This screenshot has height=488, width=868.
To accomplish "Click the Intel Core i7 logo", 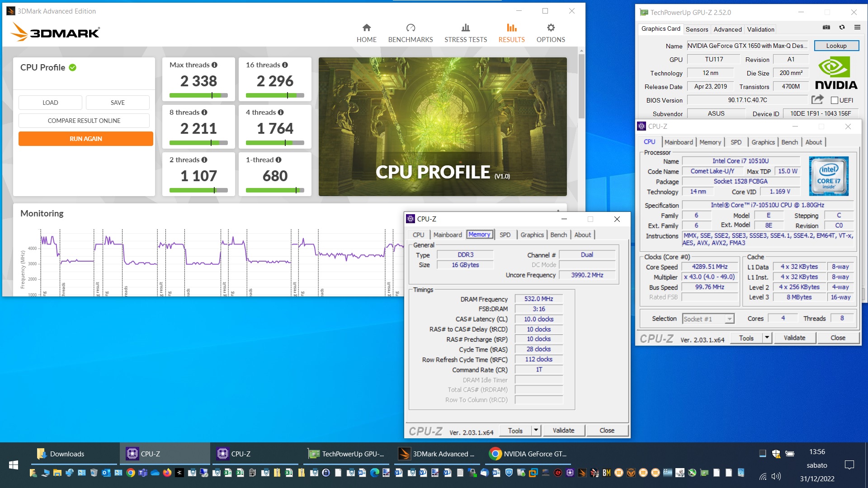I will [x=829, y=176].
